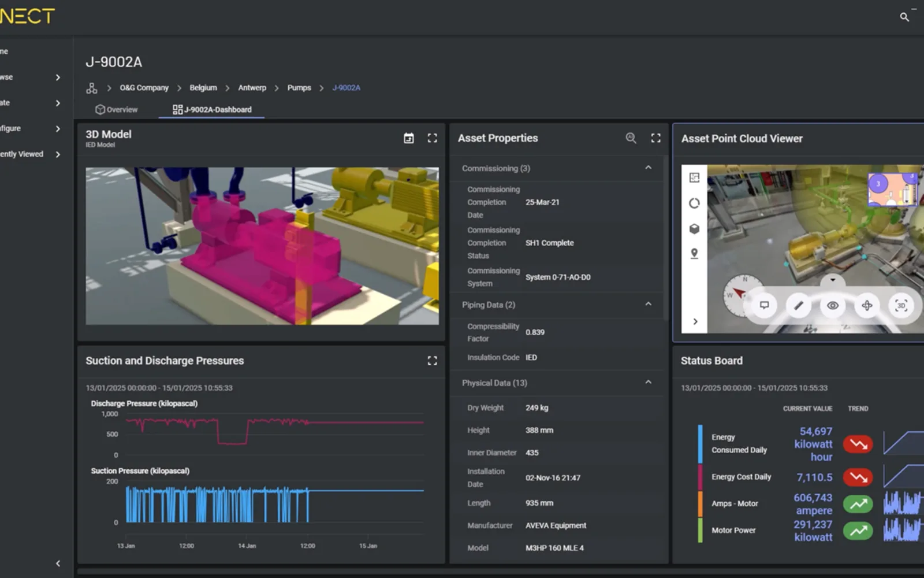Collapse the Piping Data (2) section
Viewport: 924px width, 578px height.
[x=649, y=304]
